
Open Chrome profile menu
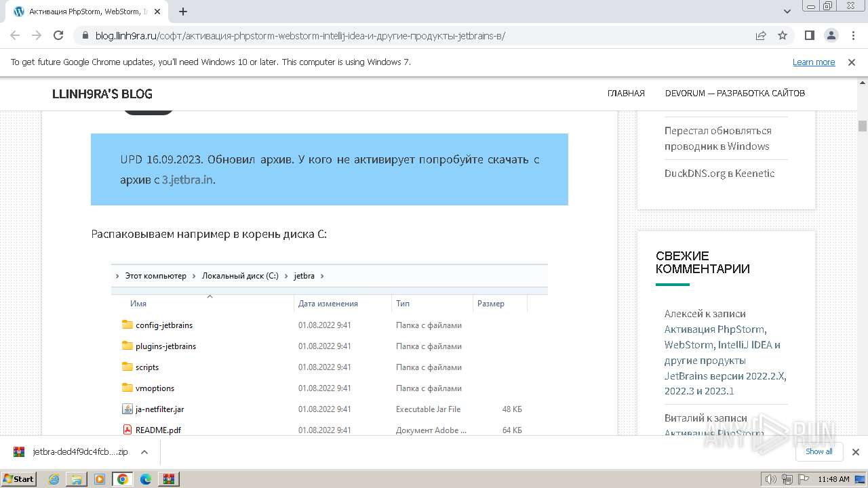click(x=831, y=36)
